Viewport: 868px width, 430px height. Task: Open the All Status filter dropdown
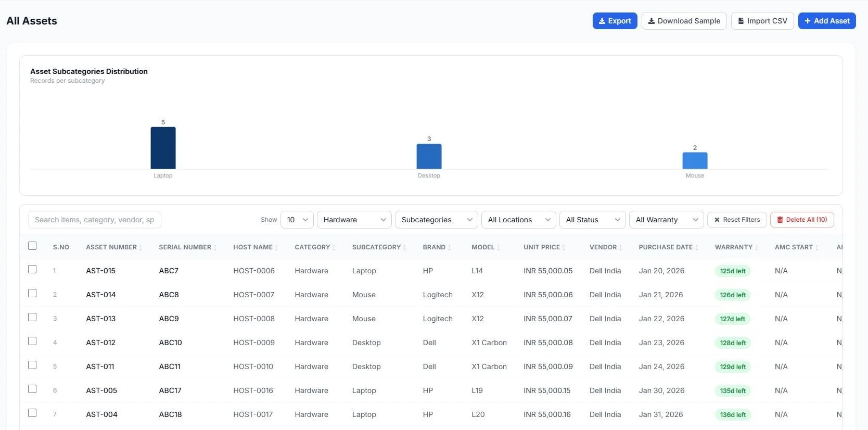tap(593, 220)
